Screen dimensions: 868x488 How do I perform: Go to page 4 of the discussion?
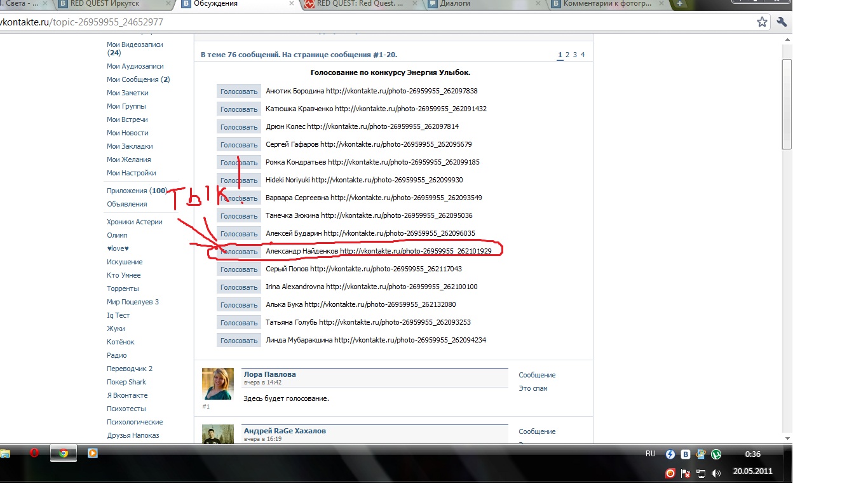point(583,55)
